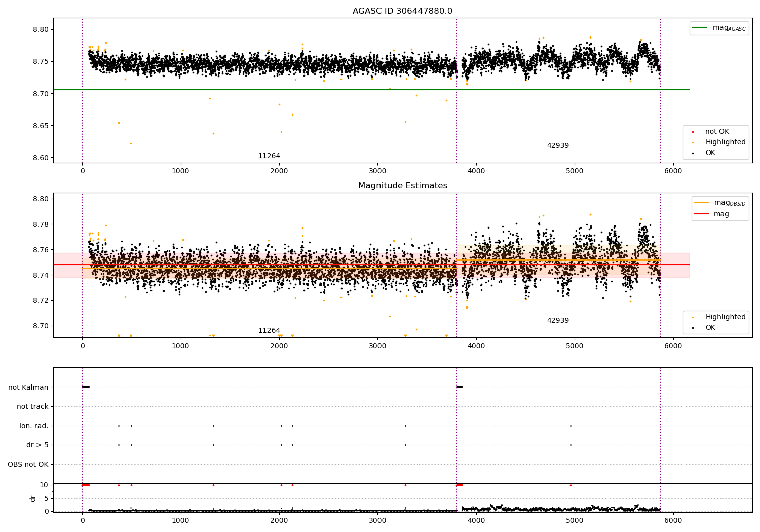Click the mag OBSID legend label
The image size is (760, 532).
point(730,203)
